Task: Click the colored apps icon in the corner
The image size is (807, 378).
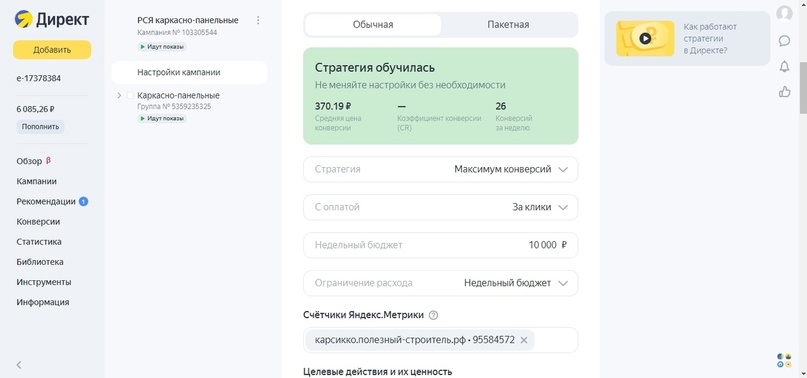Action: [784, 360]
